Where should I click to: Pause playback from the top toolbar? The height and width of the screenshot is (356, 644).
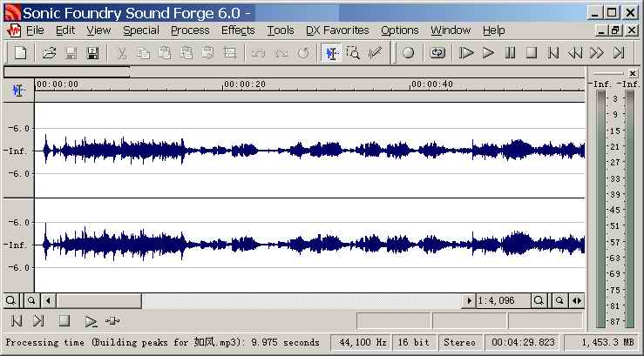510,53
